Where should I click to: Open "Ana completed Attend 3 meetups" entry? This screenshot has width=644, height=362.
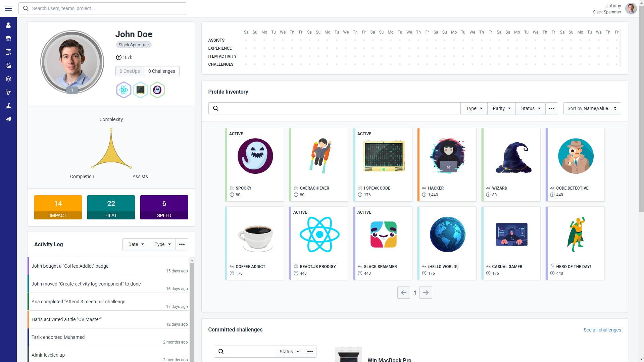tap(109, 302)
